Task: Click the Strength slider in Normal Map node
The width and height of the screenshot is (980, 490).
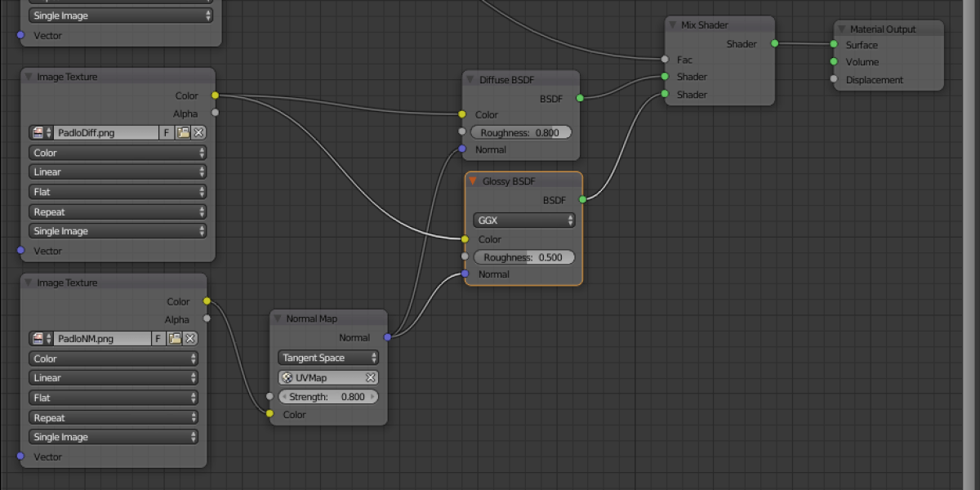Action: pos(328,397)
